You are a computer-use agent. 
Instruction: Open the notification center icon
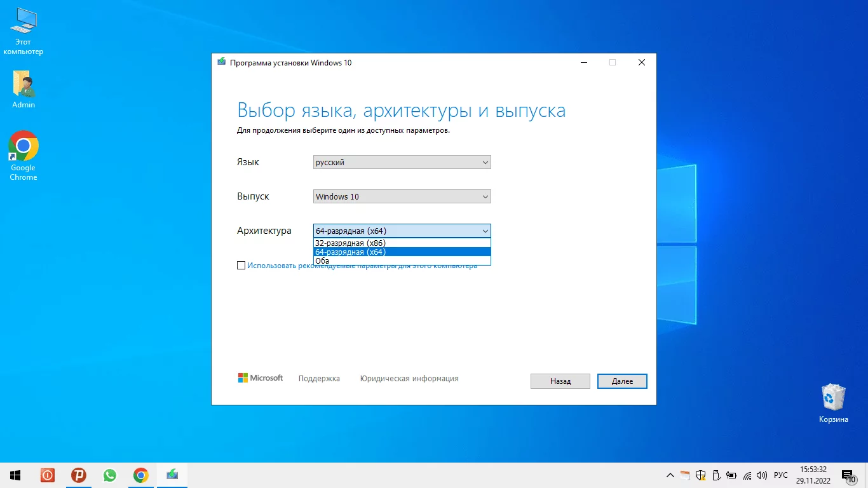click(x=848, y=475)
